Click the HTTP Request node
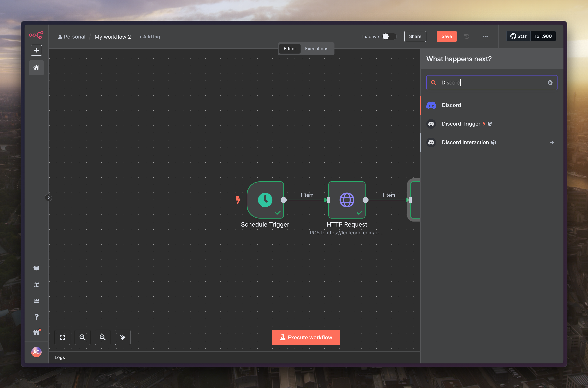This screenshot has width=588, height=388. (x=347, y=200)
